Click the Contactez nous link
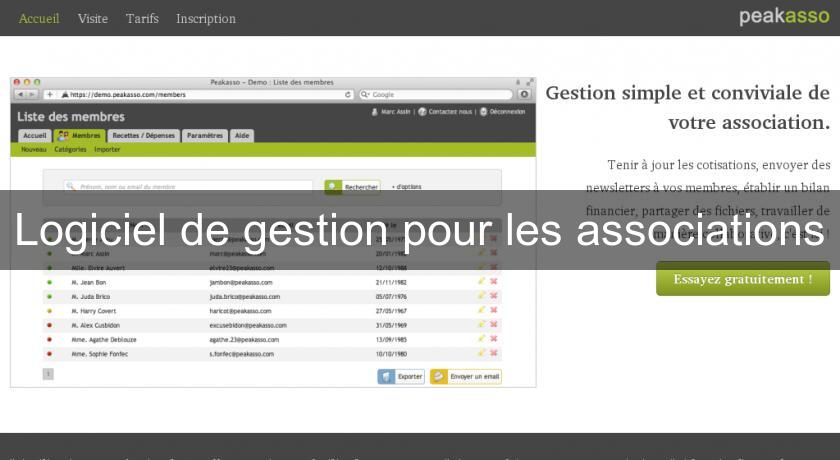Image resolution: width=840 pixels, height=460 pixels. [446, 112]
